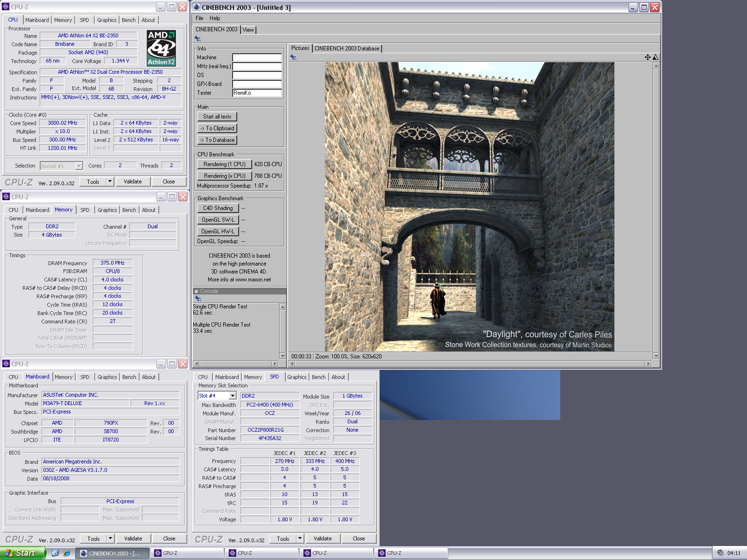Click the rendered Daylight image
Image resolution: width=747 pixels, height=560 pixels.
click(x=470, y=207)
